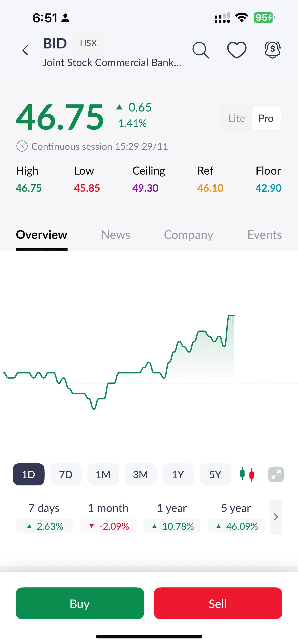Tap the clock icon beside session time
The image size is (298, 644).
[x=22, y=146]
